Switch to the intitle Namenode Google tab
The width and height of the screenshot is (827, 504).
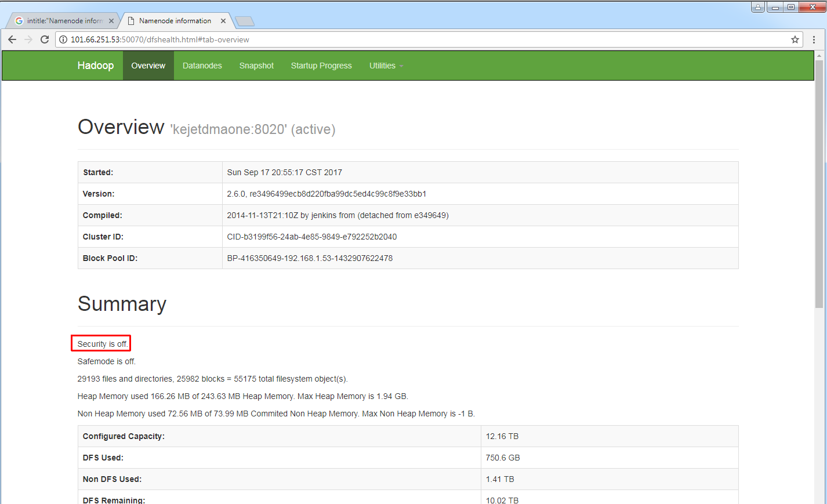point(63,21)
